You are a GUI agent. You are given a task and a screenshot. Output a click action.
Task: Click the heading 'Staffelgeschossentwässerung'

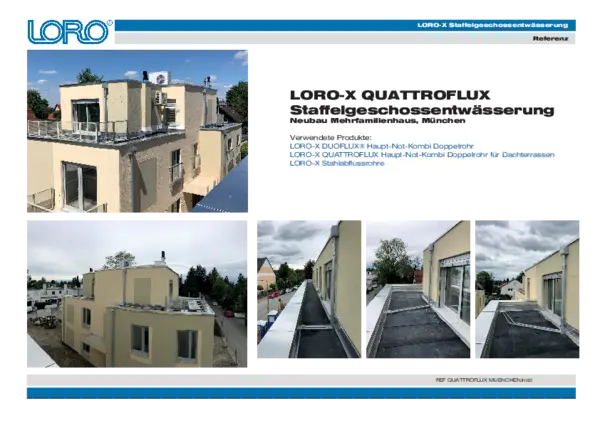tap(422, 110)
